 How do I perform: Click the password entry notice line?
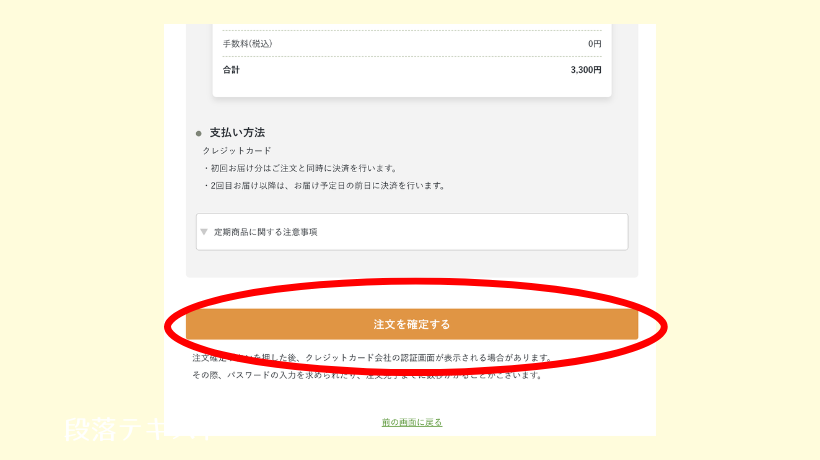(x=368, y=375)
